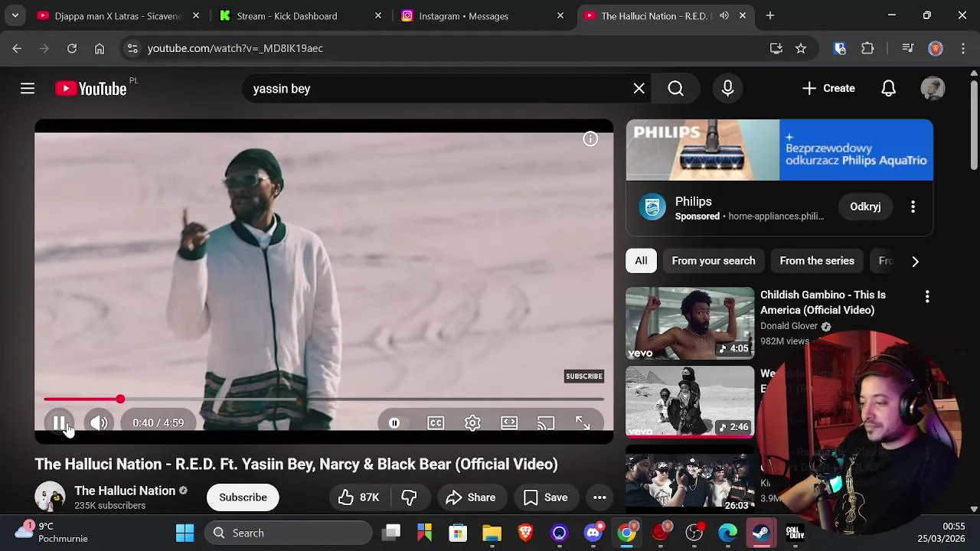Viewport: 980px width, 551px height.
Task: Open the tab search dropdown arrow
Action: pyautogui.click(x=15, y=15)
